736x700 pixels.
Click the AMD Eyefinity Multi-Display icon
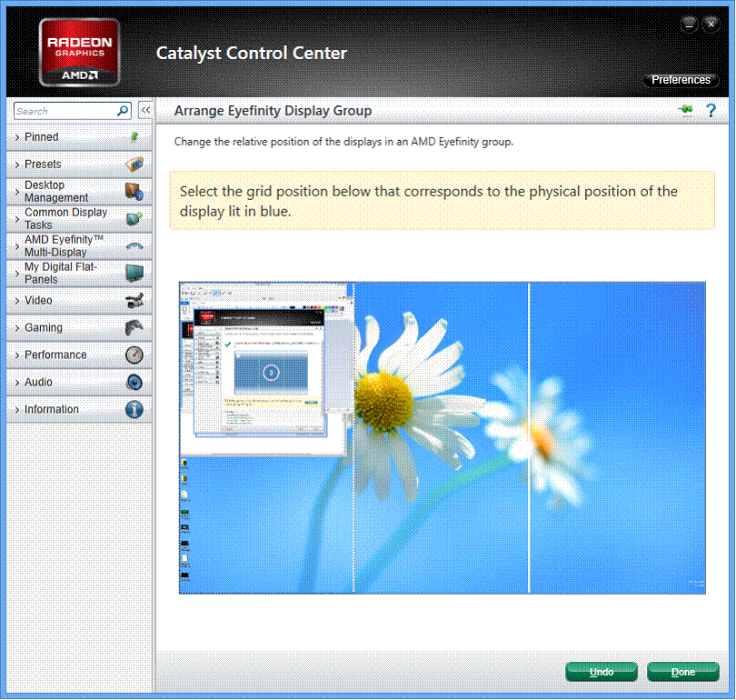(134, 246)
